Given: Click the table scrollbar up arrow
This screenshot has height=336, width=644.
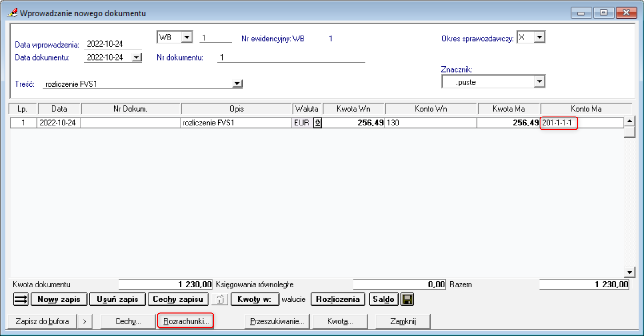Looking at the screenshot, I should [x=629, y=121].
